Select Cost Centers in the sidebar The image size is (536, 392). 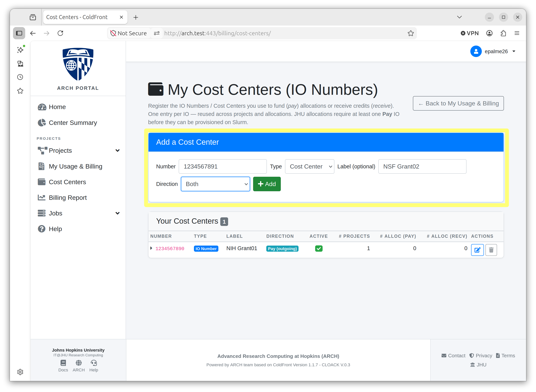tap(67, 182)
